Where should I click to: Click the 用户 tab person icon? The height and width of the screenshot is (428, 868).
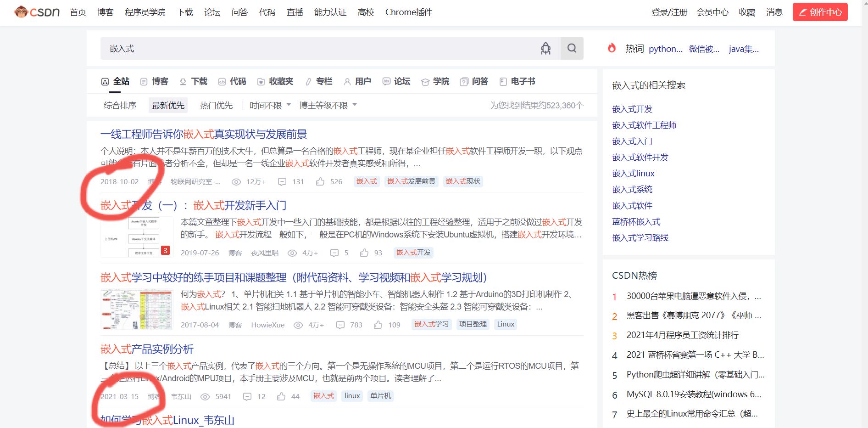pyautogui.click(x=347, y=82)
